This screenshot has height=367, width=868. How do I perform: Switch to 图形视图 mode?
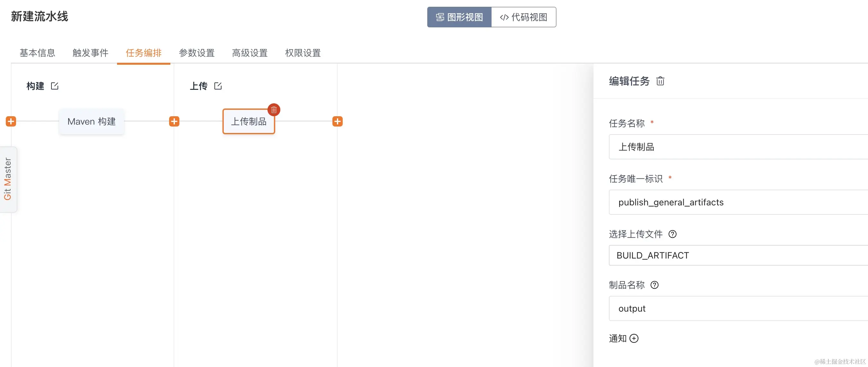point(459,17)
